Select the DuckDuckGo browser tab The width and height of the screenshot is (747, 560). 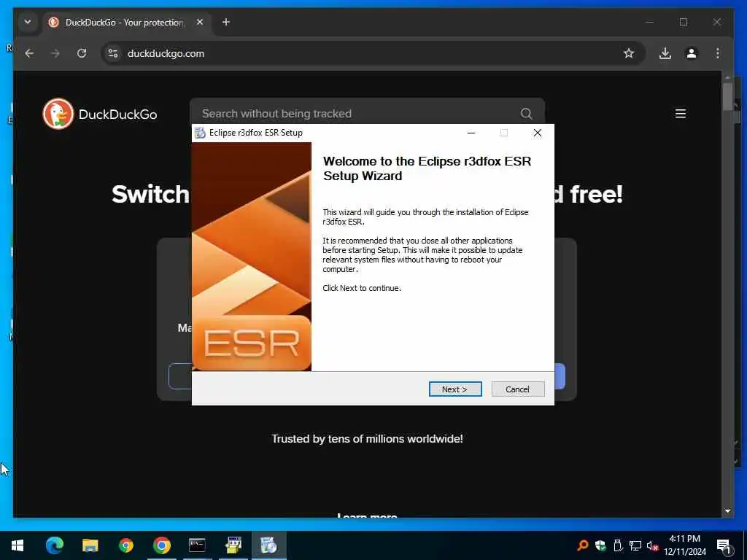pyautogui.click(x=126, y=23)
